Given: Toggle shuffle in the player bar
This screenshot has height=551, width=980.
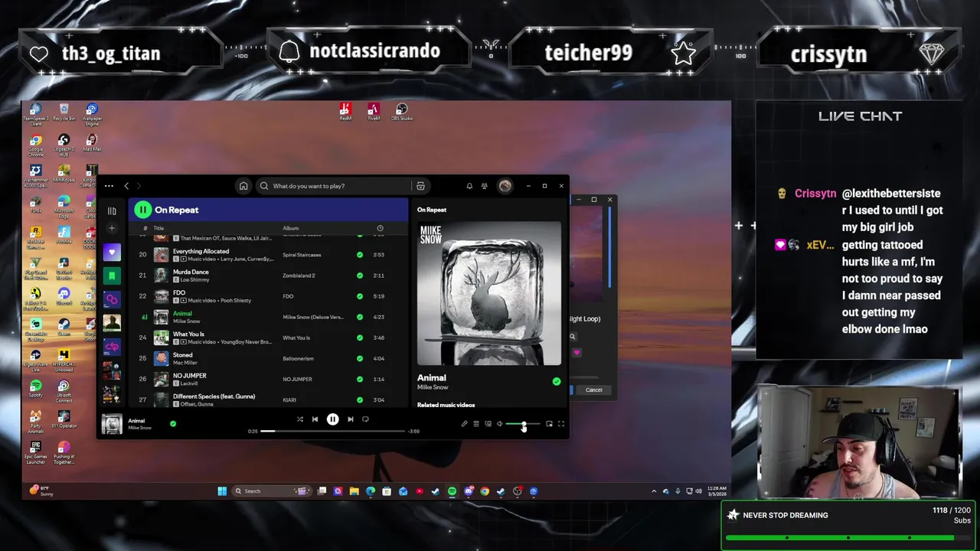Looking at the screenshot, I should pos(299,419).
